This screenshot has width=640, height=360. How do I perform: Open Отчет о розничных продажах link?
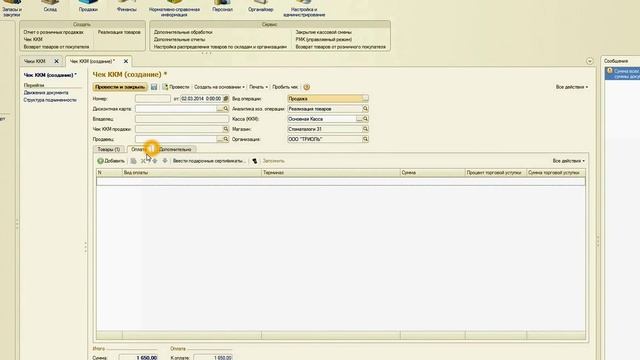[x=53, y=32]
